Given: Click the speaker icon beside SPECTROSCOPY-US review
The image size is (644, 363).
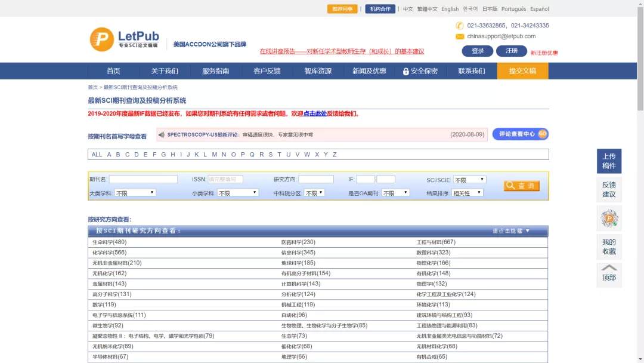Looking at the screenshot, I should point(162,134).
